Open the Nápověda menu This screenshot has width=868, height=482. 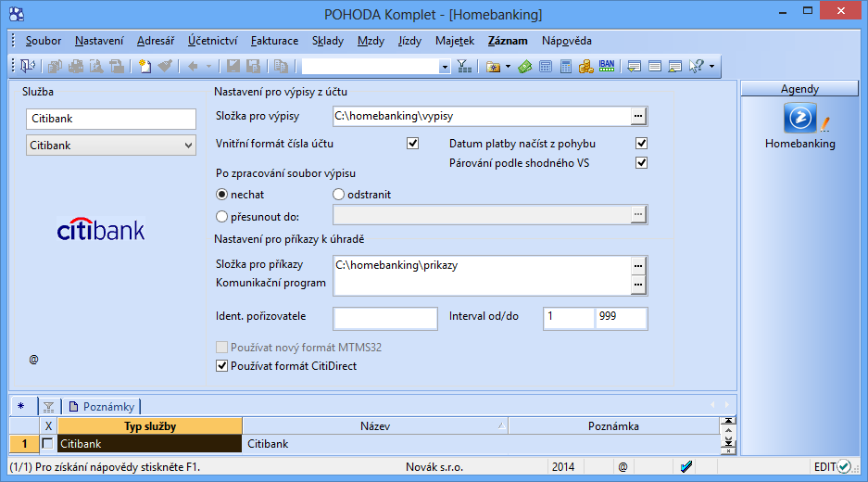567,41
